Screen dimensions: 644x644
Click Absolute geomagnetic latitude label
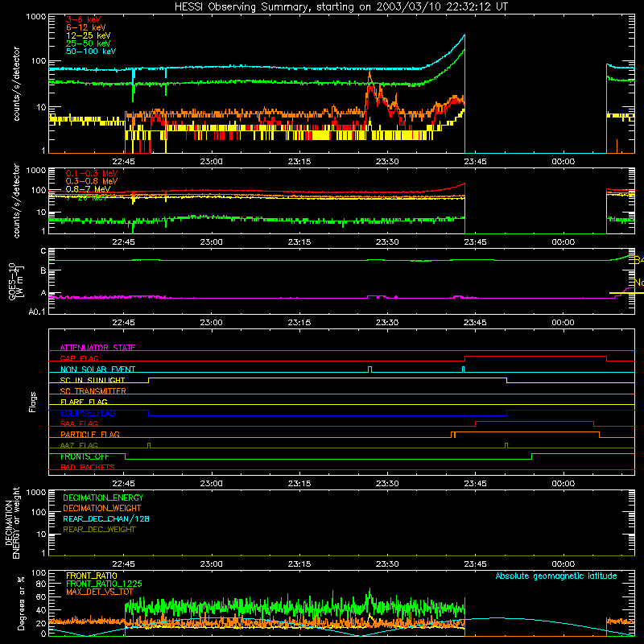556,576
